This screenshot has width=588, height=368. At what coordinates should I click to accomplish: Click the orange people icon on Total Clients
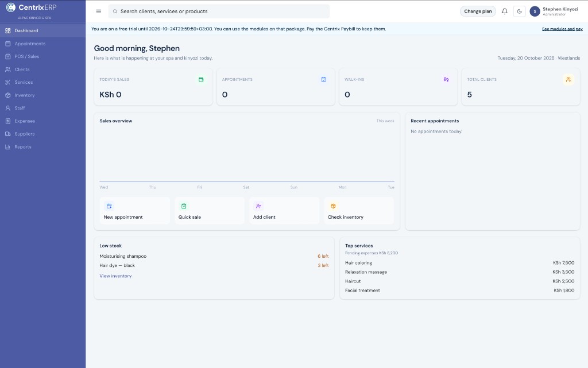pos(568,79)
